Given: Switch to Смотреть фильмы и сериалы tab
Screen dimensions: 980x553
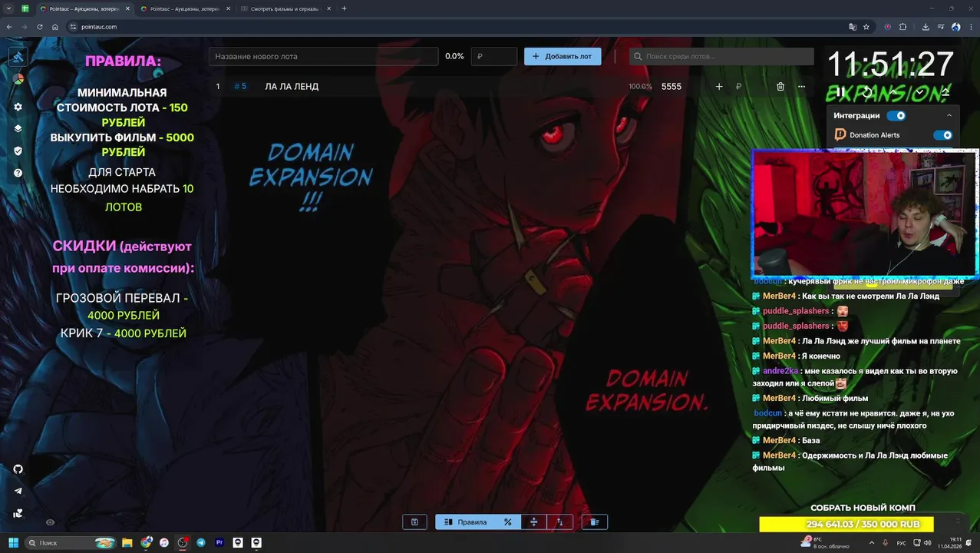Looking at the screenshot, I should coord(284,8).
